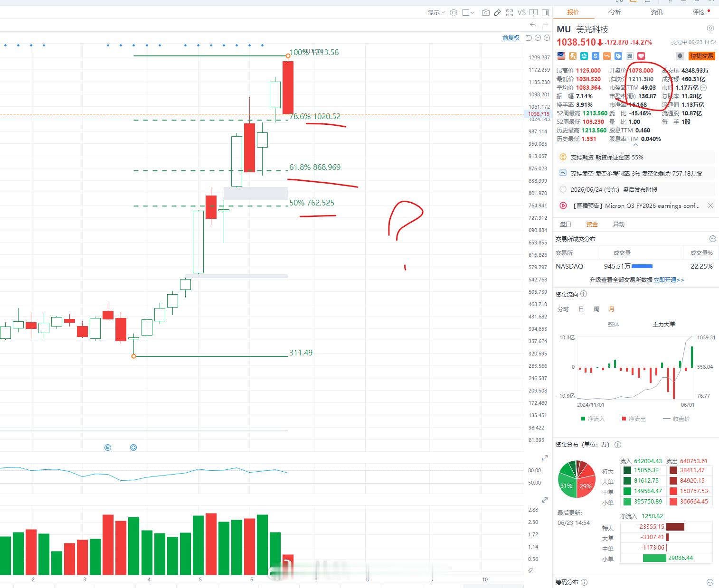Viewport: 719px width, 588px height.
Task: Enter fullscreen chart mode
Action: pyautogui.click(x=510, y=13)
